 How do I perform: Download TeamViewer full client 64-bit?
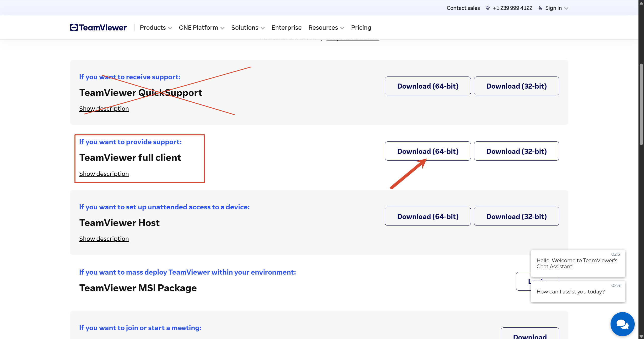(x=428, y=151)
